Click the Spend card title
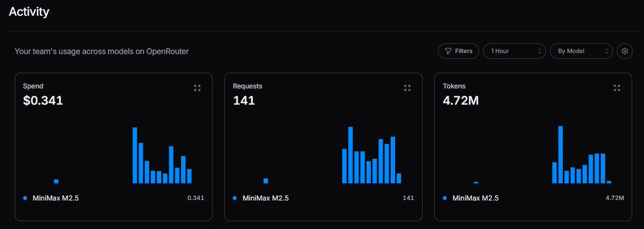644x229 pixels. point(33,86)
